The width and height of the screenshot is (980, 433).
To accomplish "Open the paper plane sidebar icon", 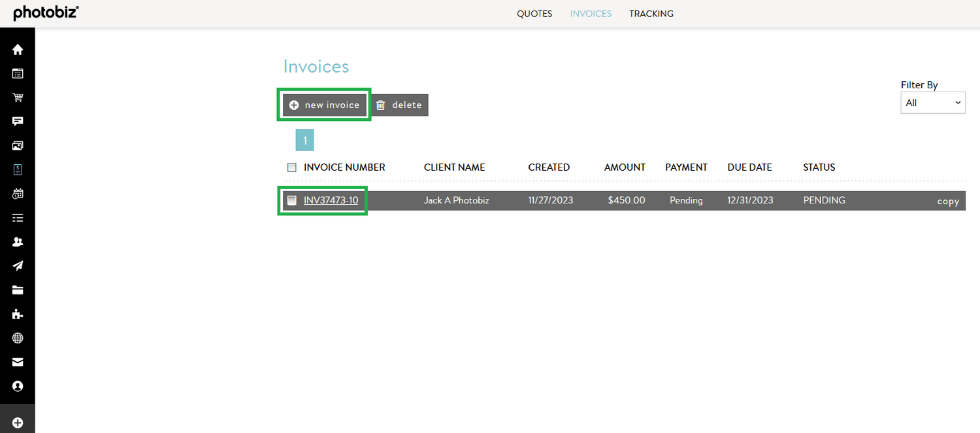I will tap(18, 266).
